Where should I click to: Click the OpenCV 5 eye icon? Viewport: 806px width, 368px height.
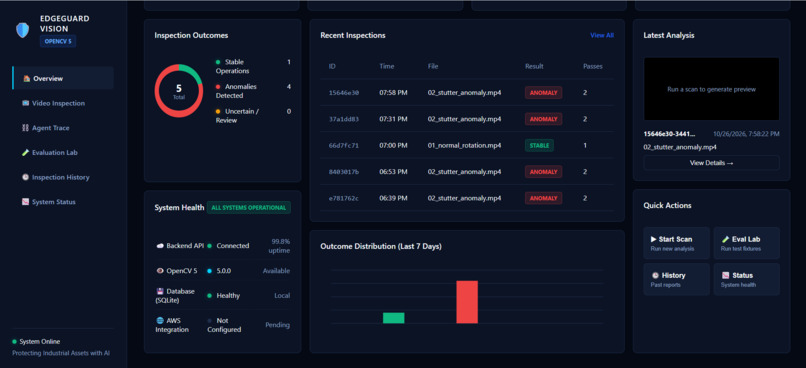(160, 270)
